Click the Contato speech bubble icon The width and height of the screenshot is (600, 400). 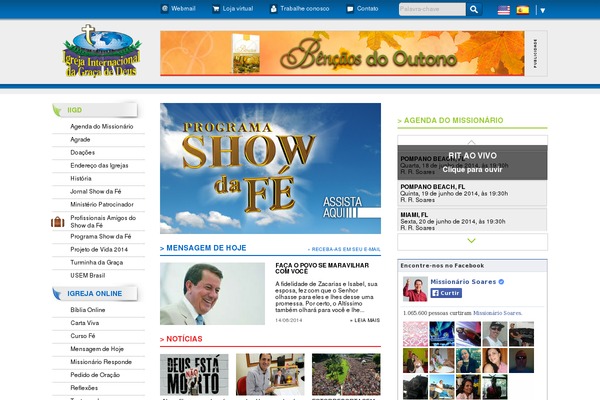(x=350, y=9)
